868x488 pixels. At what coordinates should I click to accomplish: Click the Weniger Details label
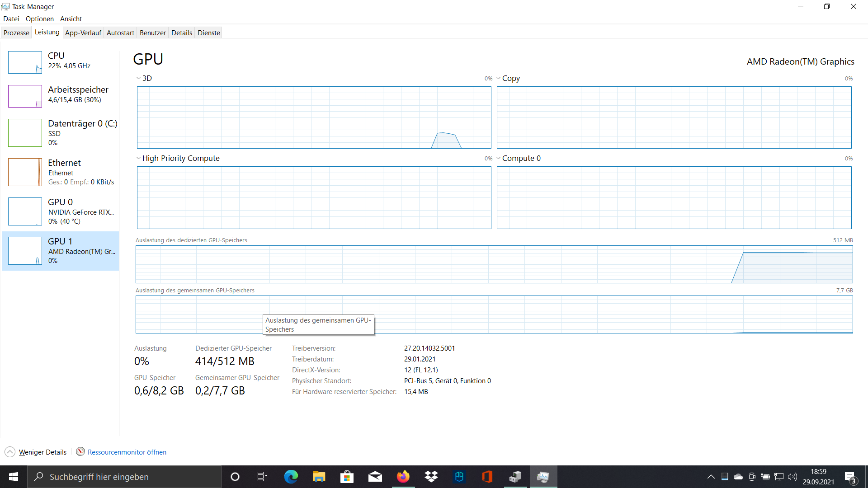[x=42, y=452]
